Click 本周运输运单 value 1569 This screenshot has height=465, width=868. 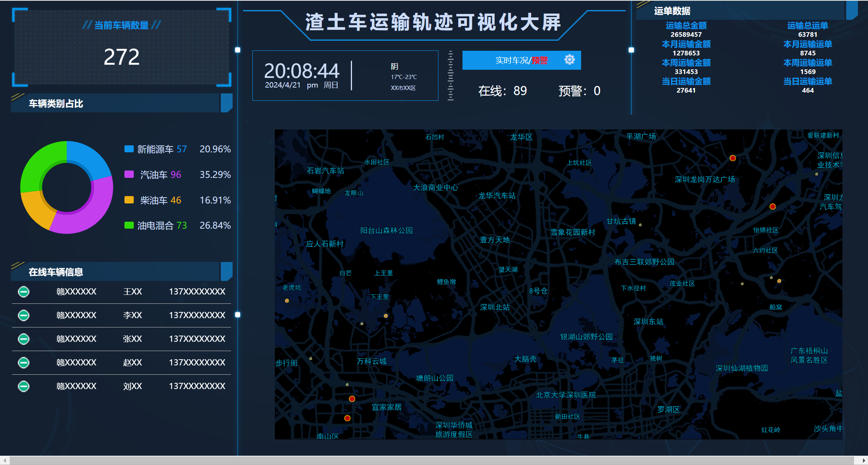(x=808, y=72)
